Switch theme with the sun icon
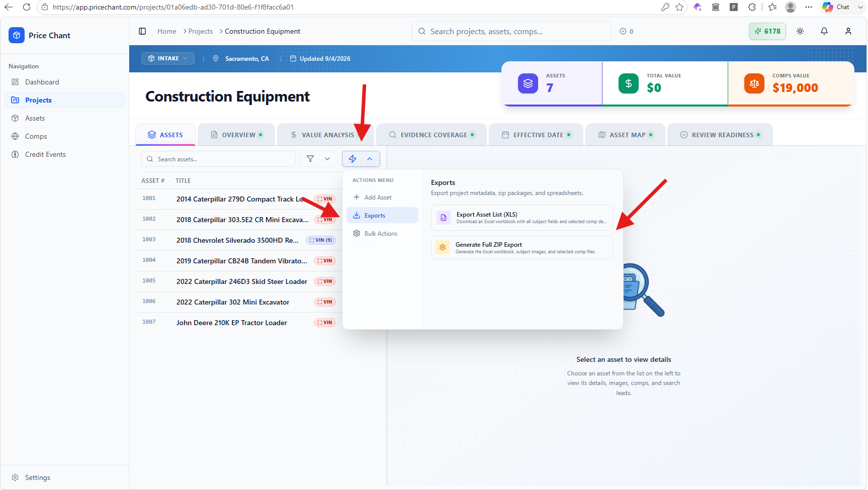The width and height of the screenshot is (868, 490). click(800, 31)
